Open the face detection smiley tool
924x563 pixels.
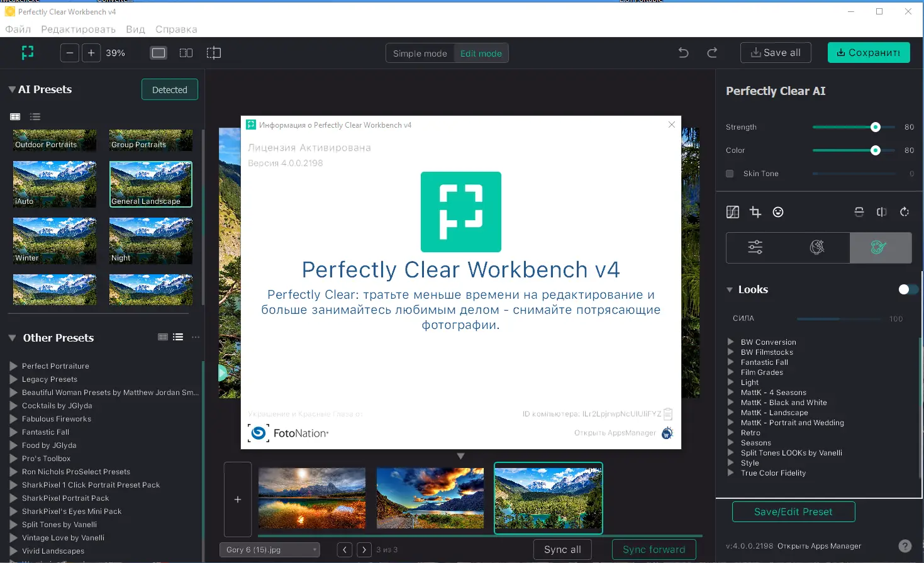click(x=778, y=212)
